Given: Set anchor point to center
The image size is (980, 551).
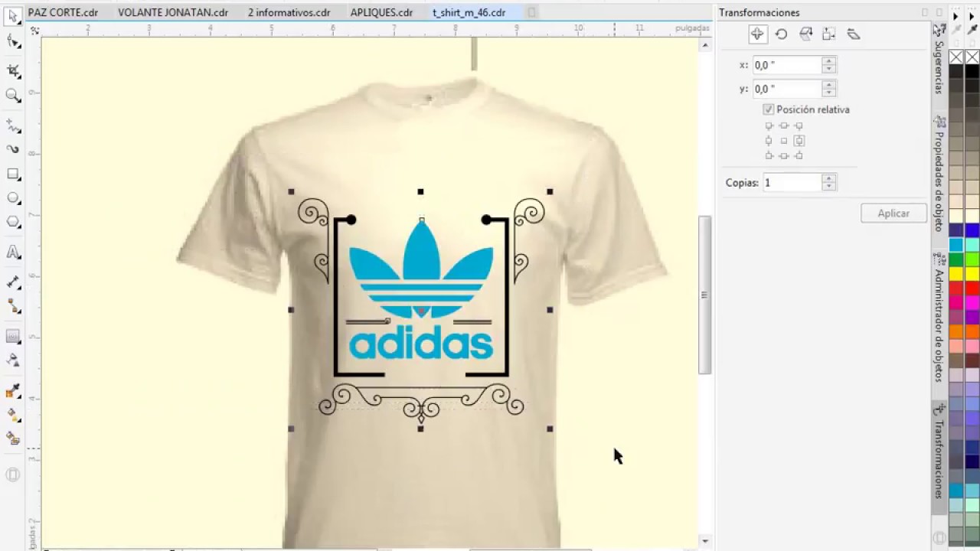Looking at the screenshot, I should [783, 141].
